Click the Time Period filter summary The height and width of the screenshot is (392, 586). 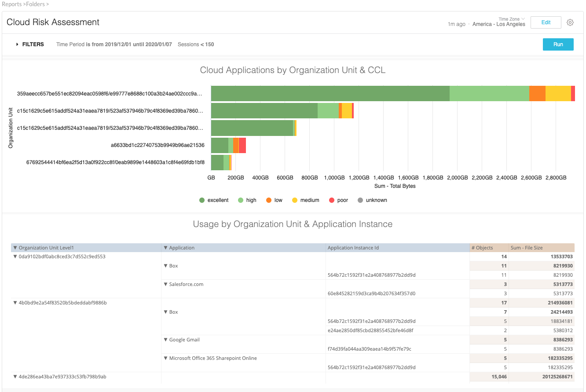(x=114, y=44)
